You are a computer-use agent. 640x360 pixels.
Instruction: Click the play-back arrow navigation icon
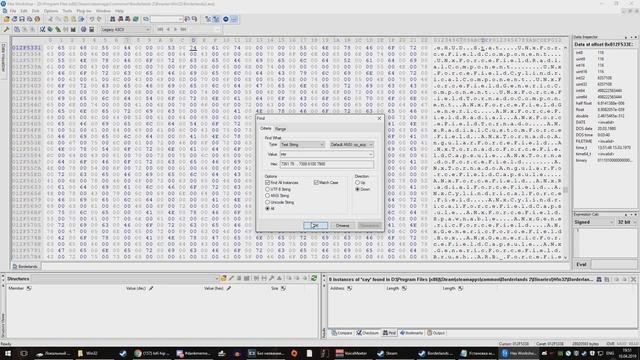point(168,29)
